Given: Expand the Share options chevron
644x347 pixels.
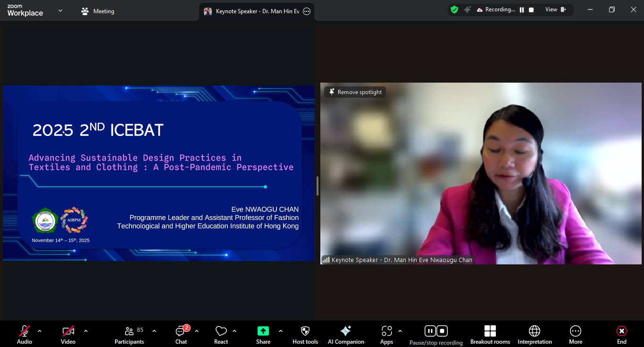Looking at the screenshot, I should click(x=281, y=331).
